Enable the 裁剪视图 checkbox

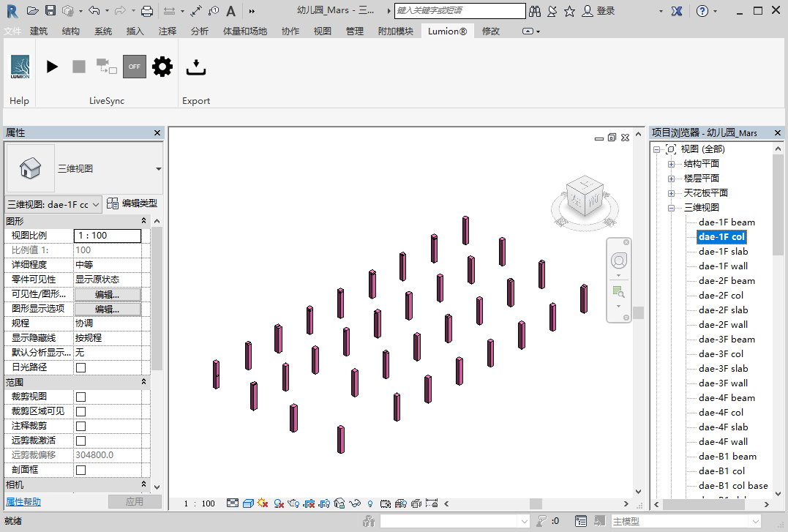tap(81, 397)
